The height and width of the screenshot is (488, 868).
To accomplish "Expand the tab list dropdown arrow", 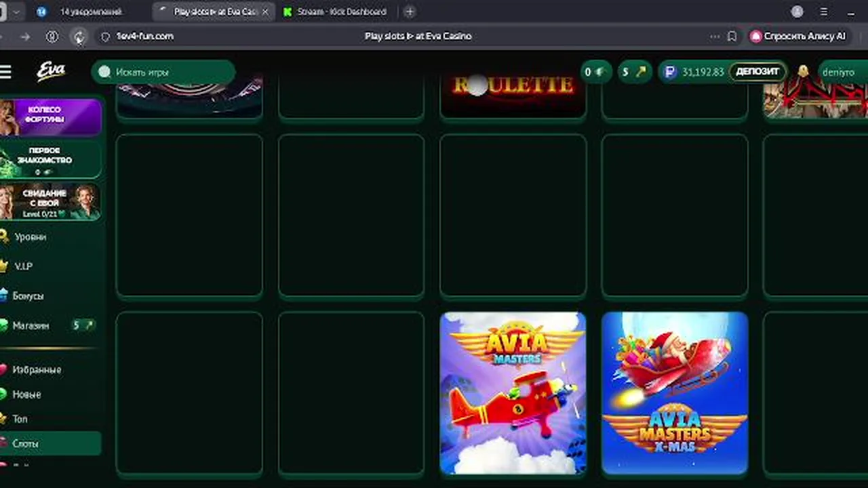I will tap(16, 12).
